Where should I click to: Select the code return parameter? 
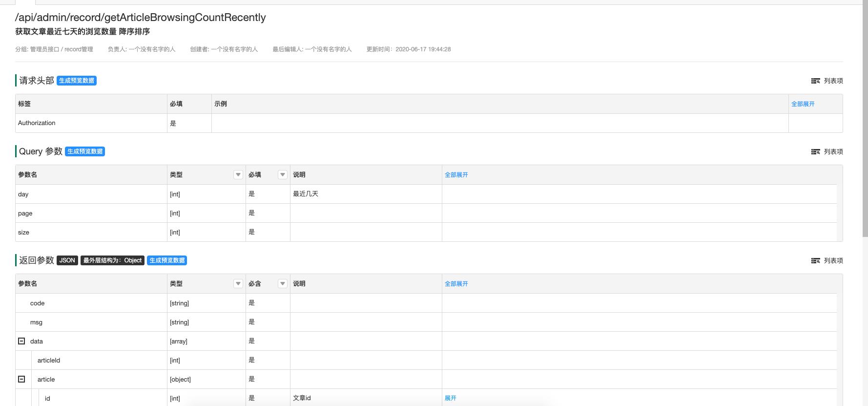coord(37,303)
